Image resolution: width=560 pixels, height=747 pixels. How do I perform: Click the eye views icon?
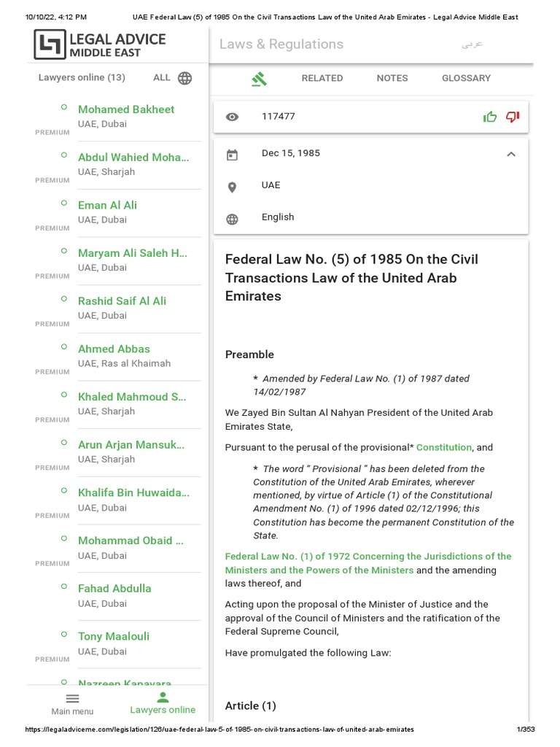(x=232, y=117)
